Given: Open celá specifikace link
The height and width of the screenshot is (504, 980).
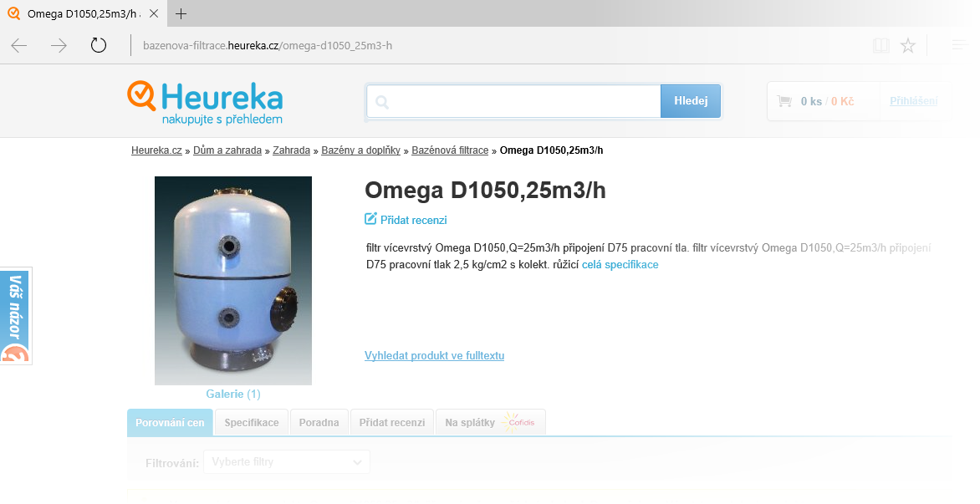Looking at the screenshot, I should point(620,265).
